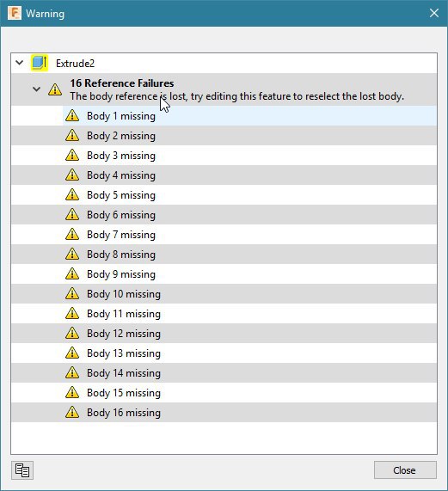
Task: Select the 16 Reference Failures heading
Action: click(x=122, y=83)
